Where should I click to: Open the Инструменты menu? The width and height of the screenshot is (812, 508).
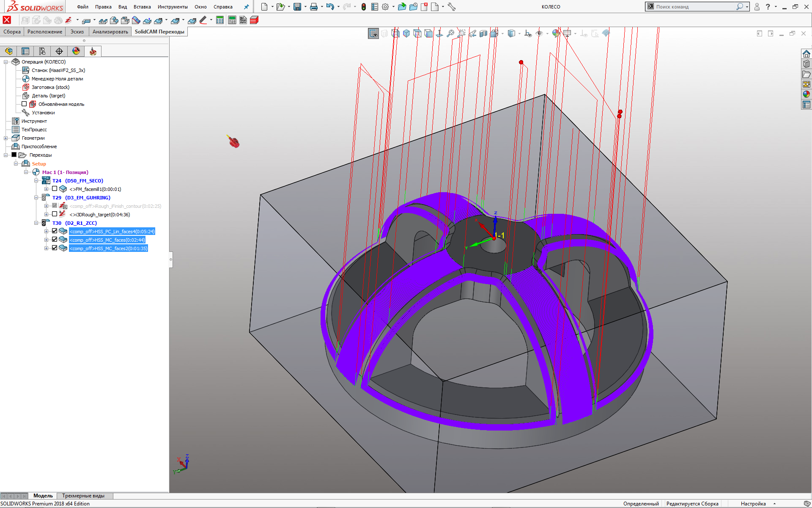[x=172, y=7]
